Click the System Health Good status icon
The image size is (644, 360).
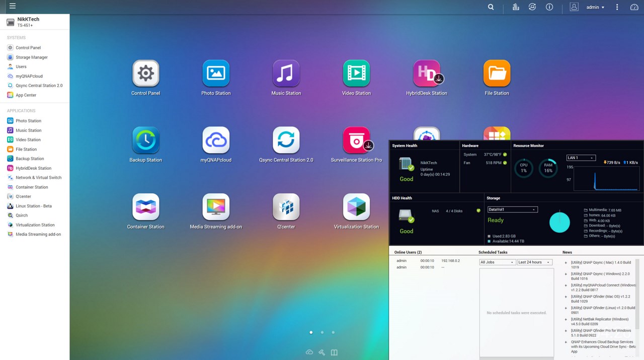pos(406,164)
